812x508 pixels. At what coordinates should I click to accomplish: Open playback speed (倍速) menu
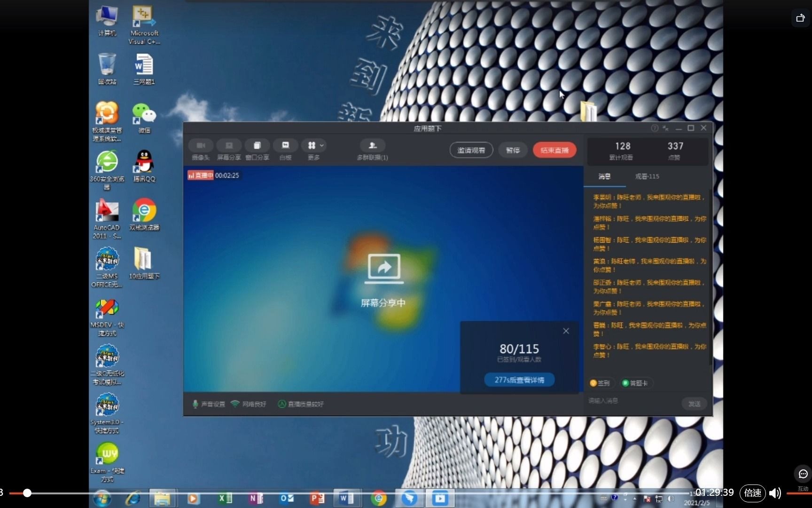point(752,493)
